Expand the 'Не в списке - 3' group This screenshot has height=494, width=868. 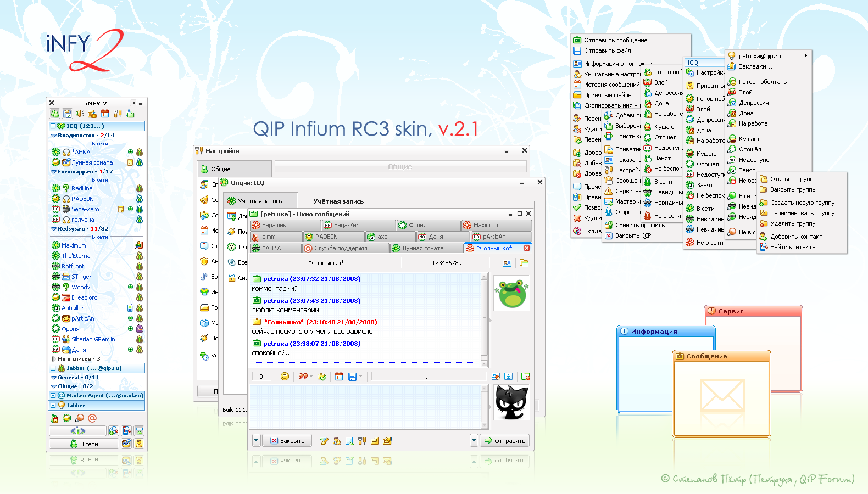click(x=54, y=359)
